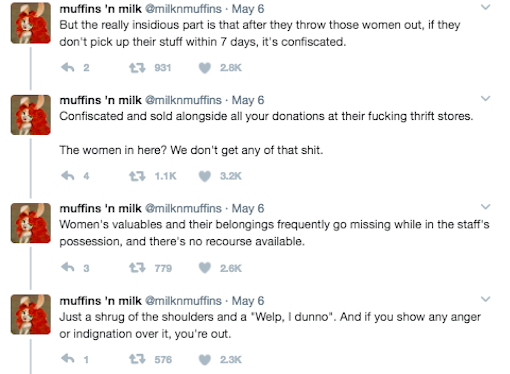The image size is (510, 374).
Task: Retweet the tweet with 931 retweets
Action: point(137,68)
